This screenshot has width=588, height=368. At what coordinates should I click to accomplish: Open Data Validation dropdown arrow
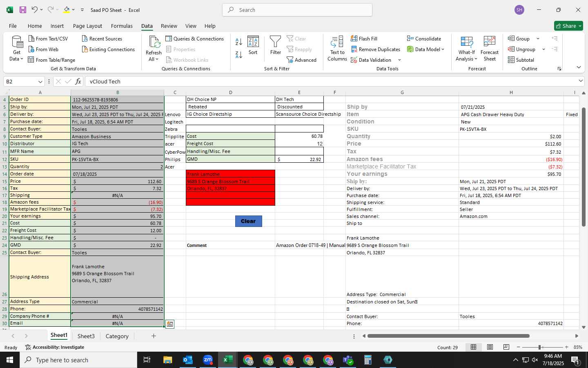click(x=399, y=60)
